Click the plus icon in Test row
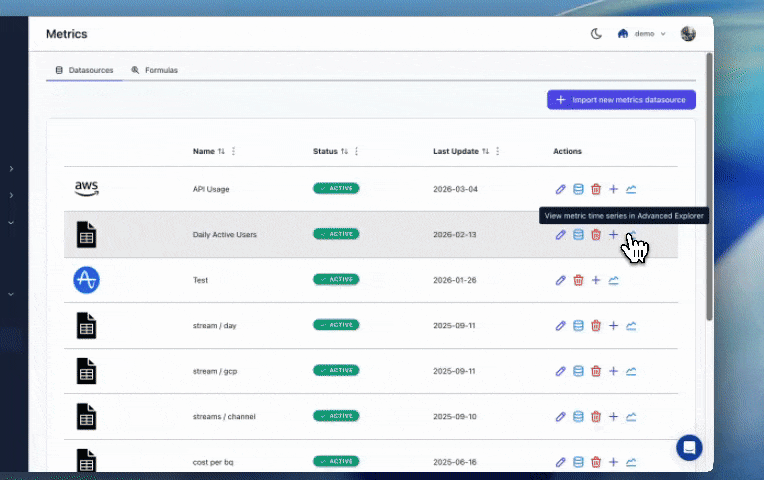This screenshot has width=764, height=480. (x=595, y=280)
